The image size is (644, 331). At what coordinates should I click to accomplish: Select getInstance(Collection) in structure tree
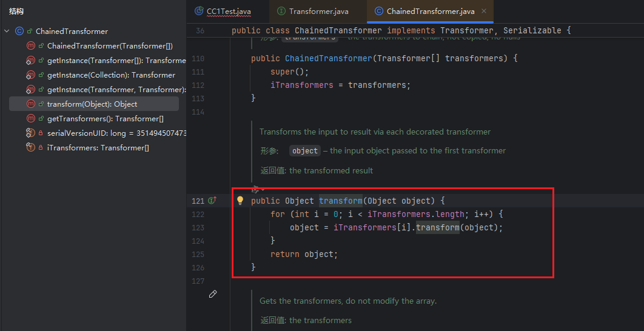coord(111,75)
